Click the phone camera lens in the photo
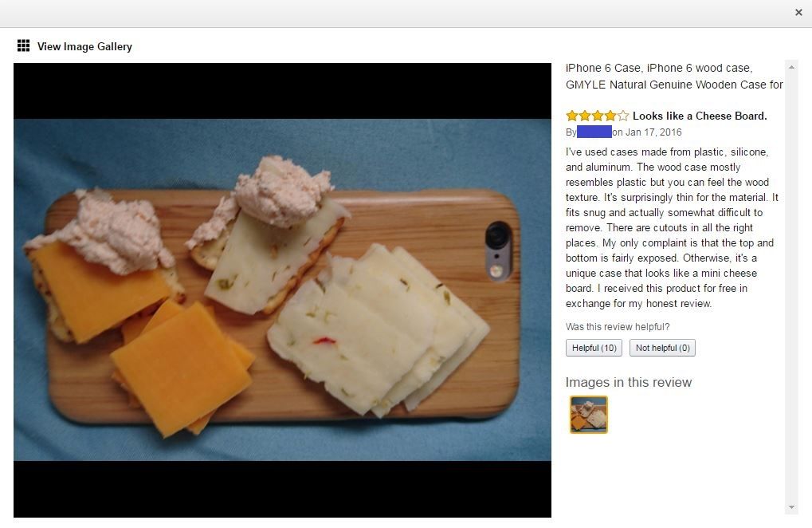Image resolution: width=812 pixels, height=528 pixels. coord(497,236)
